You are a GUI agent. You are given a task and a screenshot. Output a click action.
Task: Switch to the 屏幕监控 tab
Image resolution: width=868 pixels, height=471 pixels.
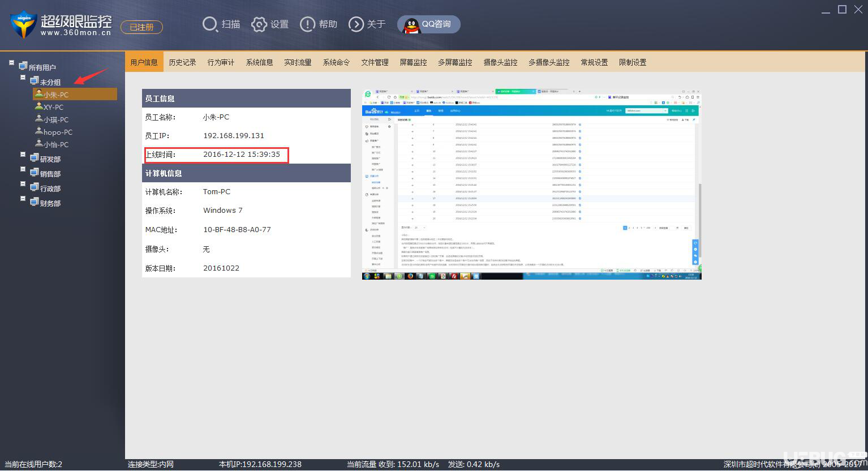[414, 62]
